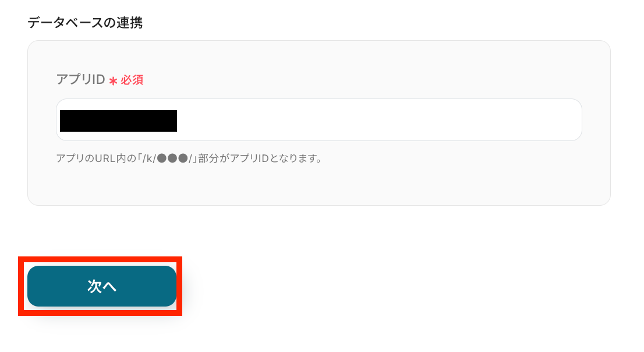Click データベース in the section heading
644x352 pixels.
click(65, 23)
